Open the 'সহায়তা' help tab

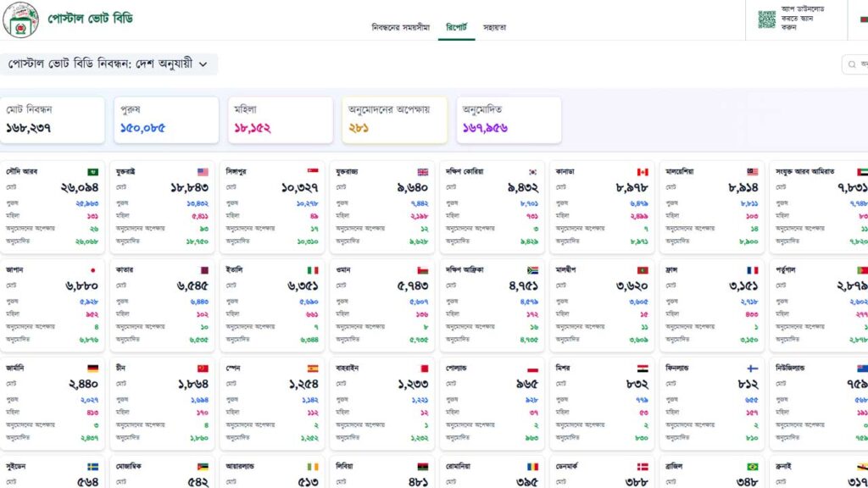495,27
